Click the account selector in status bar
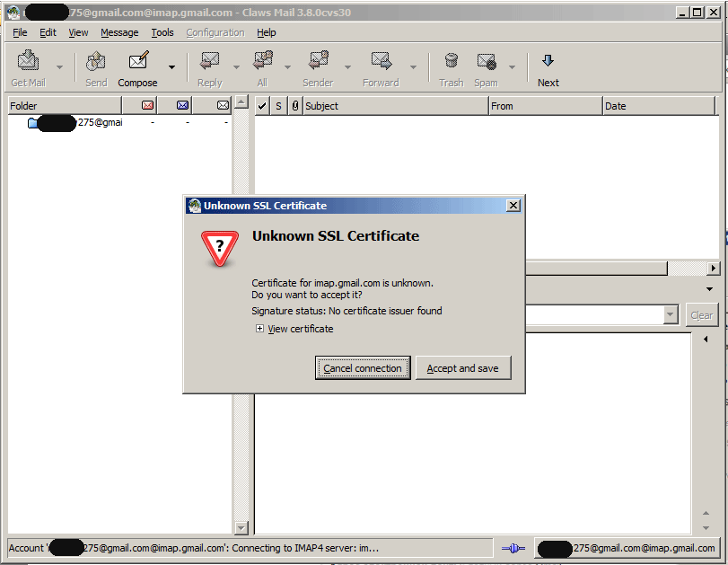Screen dimensions: 728x565 pos(627,548)
